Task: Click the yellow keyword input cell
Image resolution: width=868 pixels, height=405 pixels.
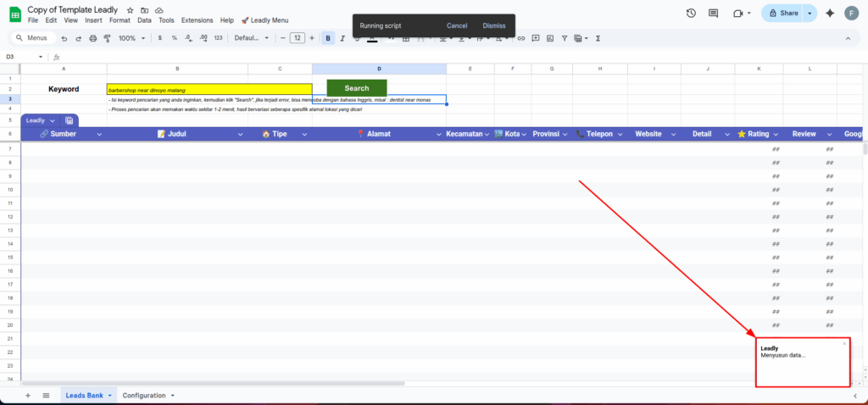Action: point(209,89)
